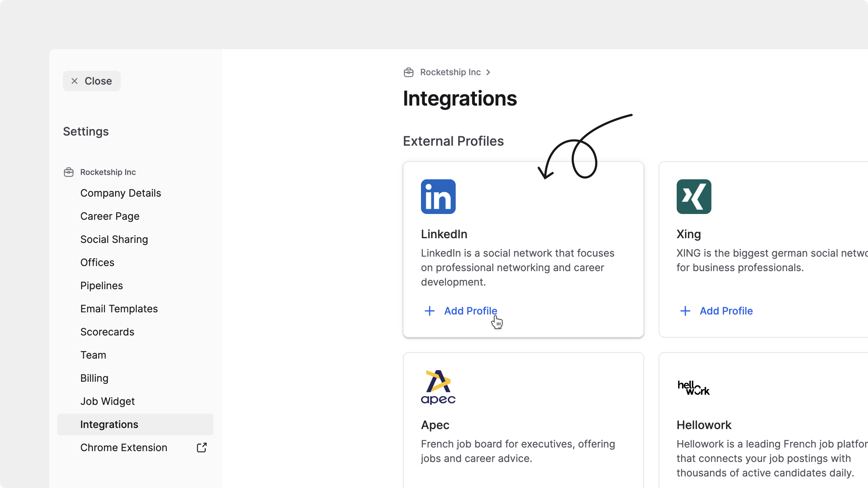868x488 pixels.
Task: Select Email Templates in sidebar
Action: click(119, 309)
